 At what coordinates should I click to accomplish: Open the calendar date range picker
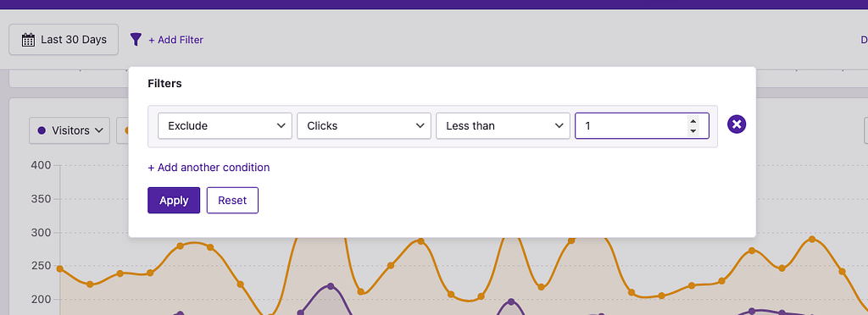63,40
